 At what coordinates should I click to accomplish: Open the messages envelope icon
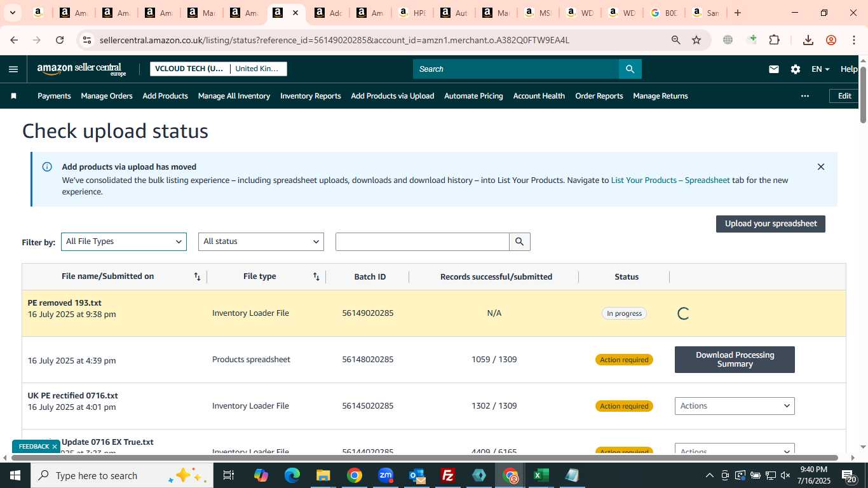pyautogui.click(x=774, y=69)
